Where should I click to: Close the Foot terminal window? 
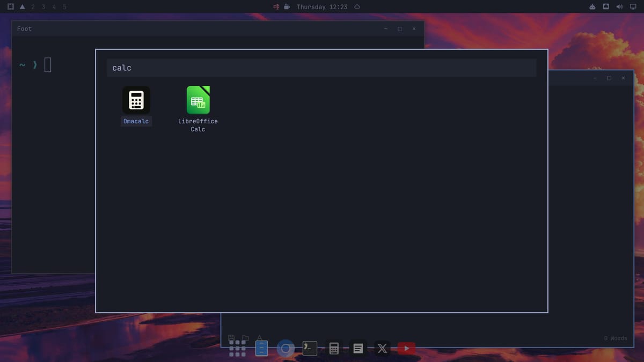414,29
